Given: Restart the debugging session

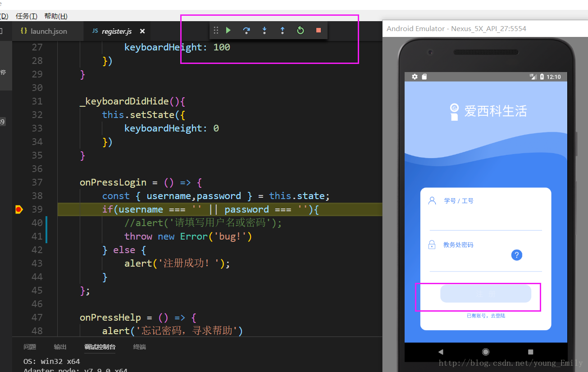Looking at the screenshot, I should [301, 30].
